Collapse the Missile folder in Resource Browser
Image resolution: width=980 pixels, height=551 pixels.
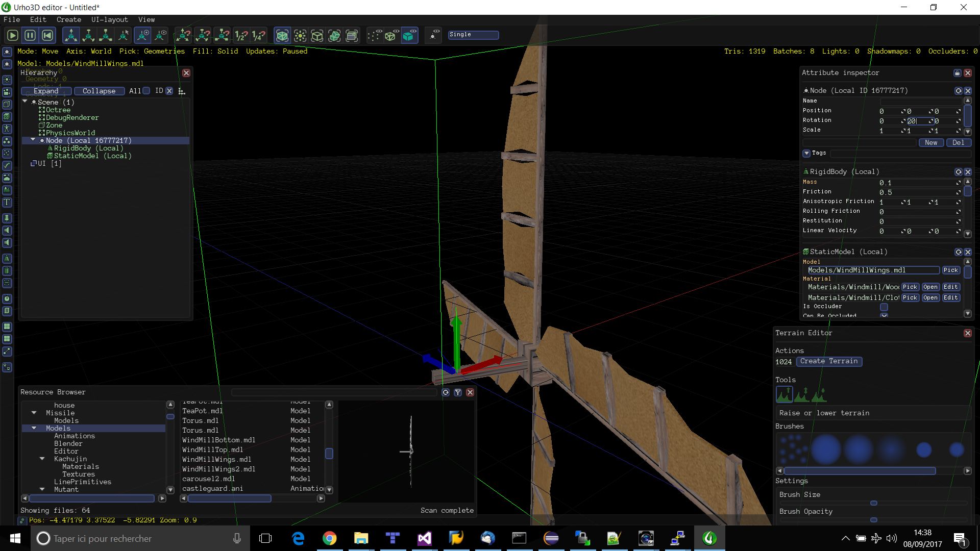34,412
